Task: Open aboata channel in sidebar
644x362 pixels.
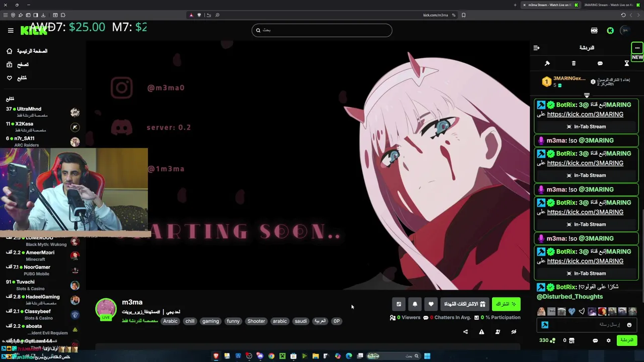Action: 42,329
